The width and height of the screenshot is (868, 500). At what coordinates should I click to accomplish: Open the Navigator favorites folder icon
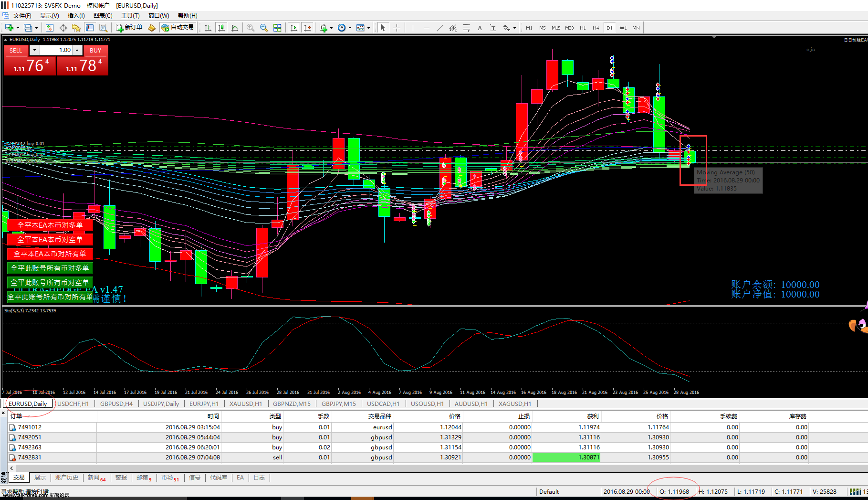click(76, 28)
